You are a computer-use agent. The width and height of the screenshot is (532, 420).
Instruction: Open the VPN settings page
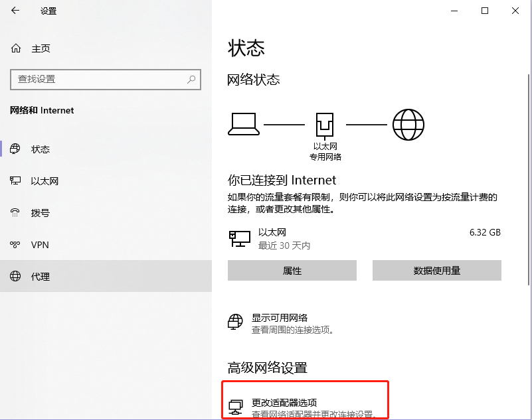(x=39, y=245)
